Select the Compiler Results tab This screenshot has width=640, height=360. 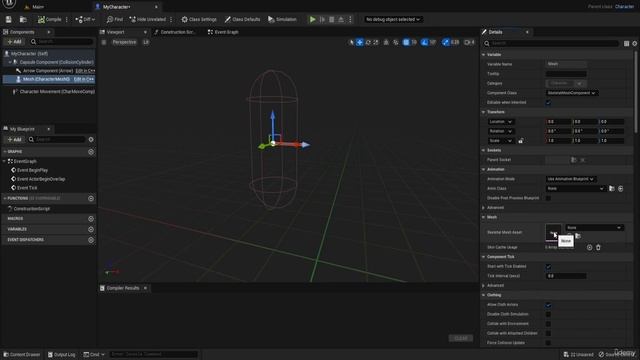[122, 288]
